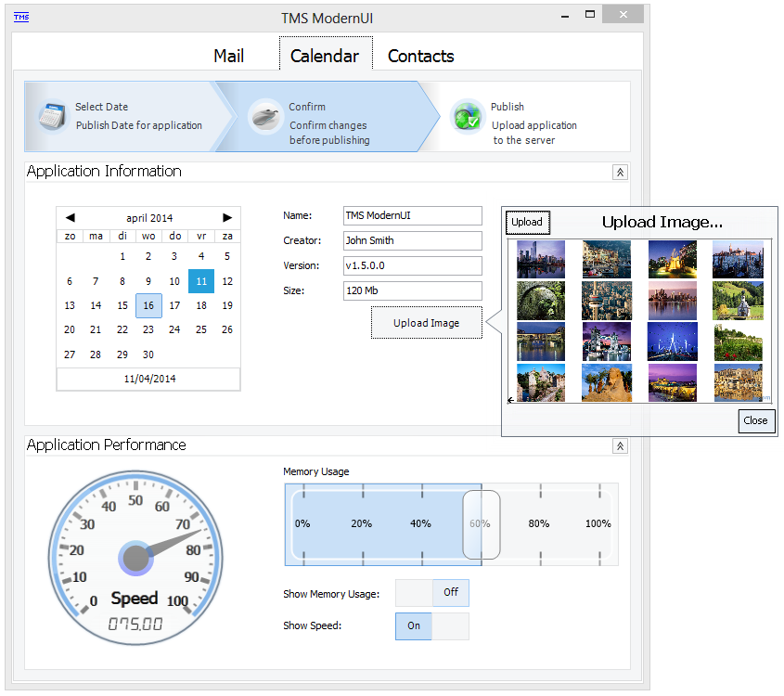Click the 'april 2014' month header

149,218
